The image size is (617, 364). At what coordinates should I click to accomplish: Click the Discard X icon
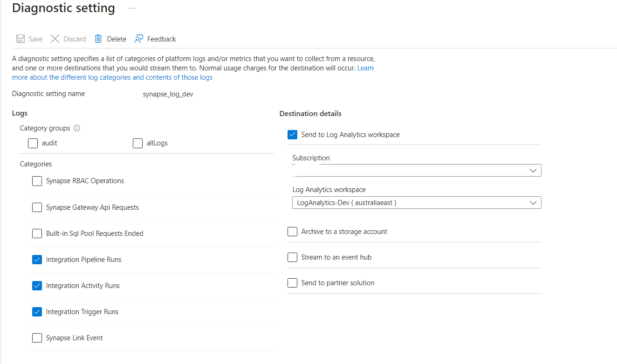click(55, 39)
